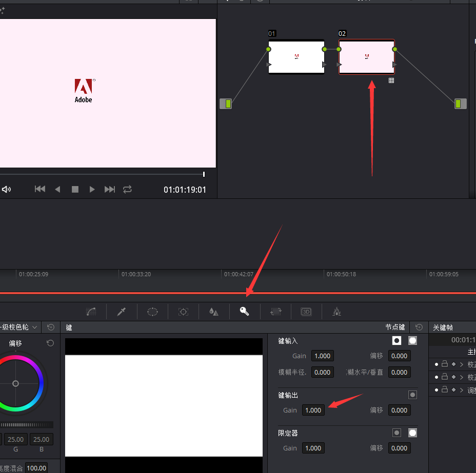The image size is (476, 473).
Task: Click the viewer timecode 01:01:19:01
Action: 185,190
